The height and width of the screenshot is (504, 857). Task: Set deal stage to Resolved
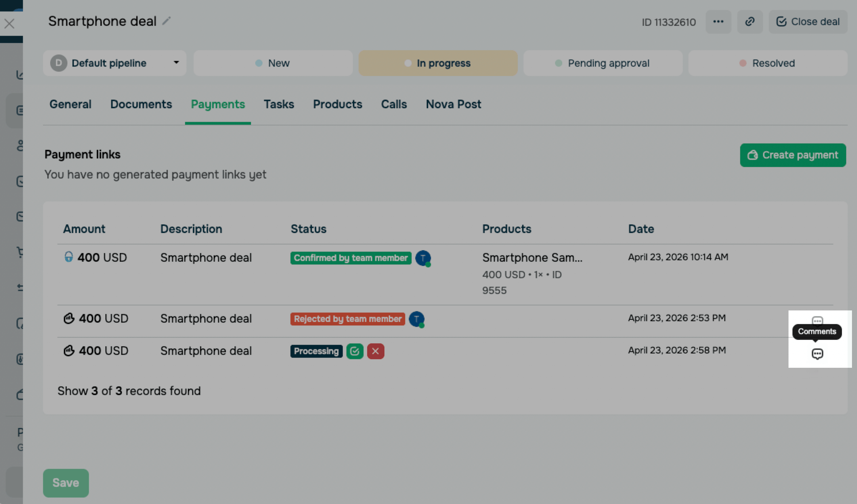coord(767,63)
